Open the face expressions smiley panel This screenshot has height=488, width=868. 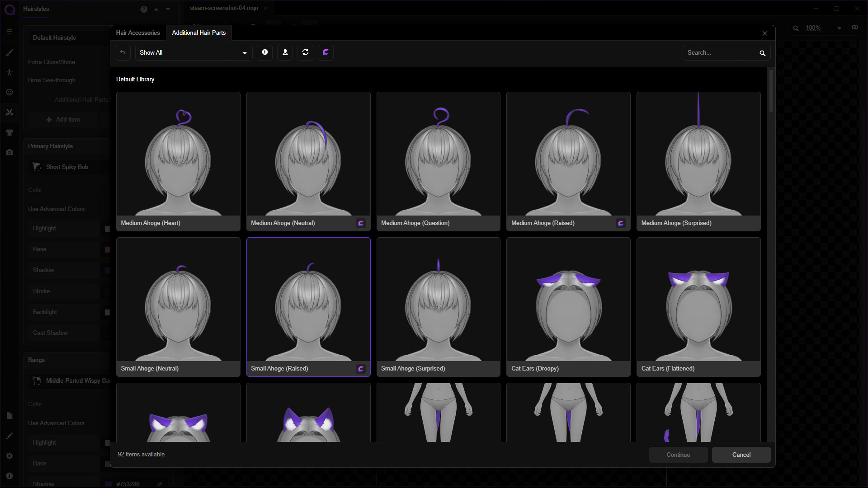[9, 92]
